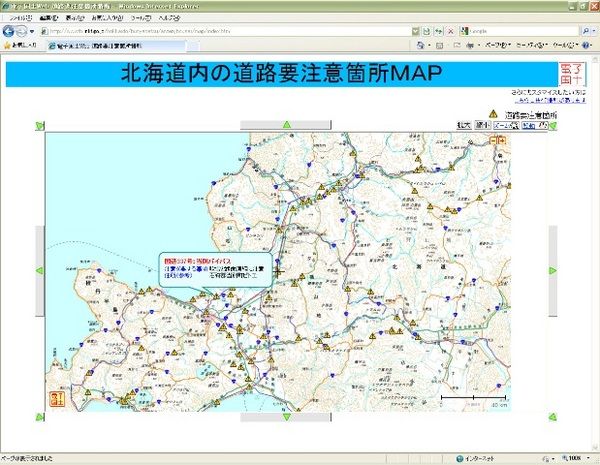This screenshot has width=600, height=465.
Task: Pan map south with bottom green arrow
Action: coord(287,417)
